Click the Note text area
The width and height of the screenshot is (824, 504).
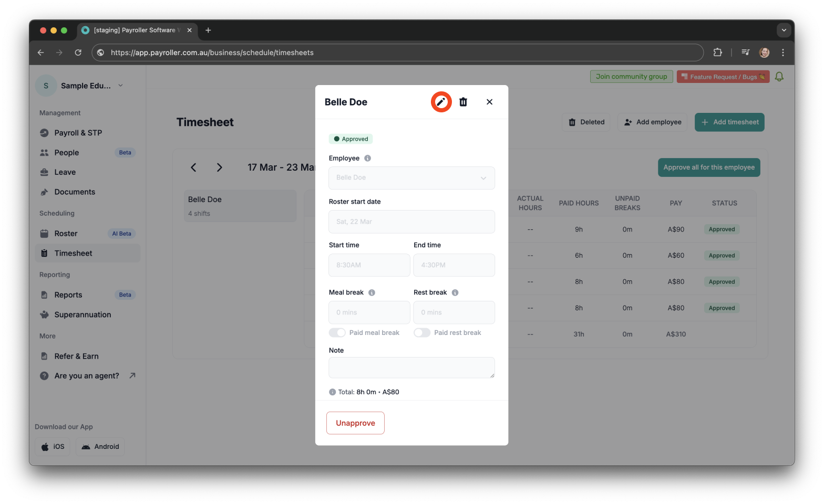coord(411,367)
